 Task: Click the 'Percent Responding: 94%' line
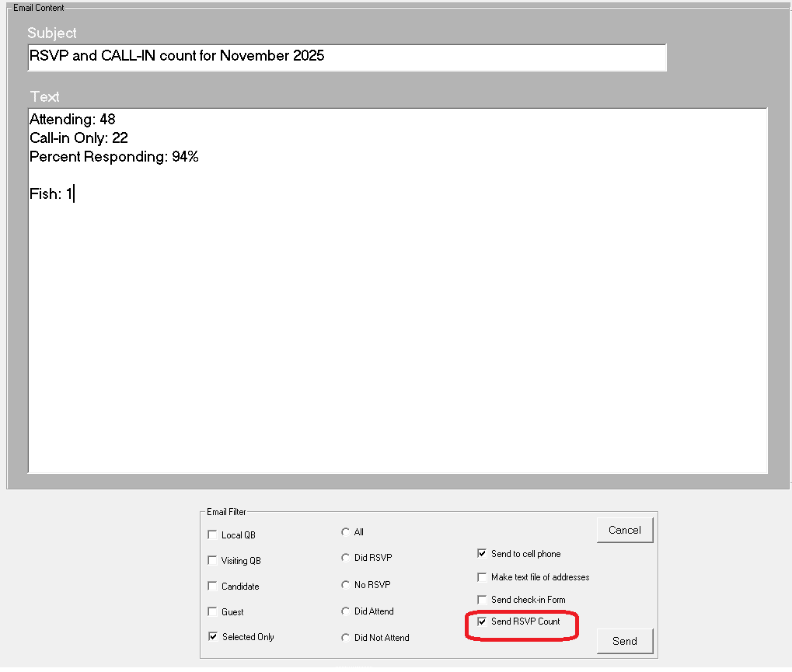click(114, 157)
